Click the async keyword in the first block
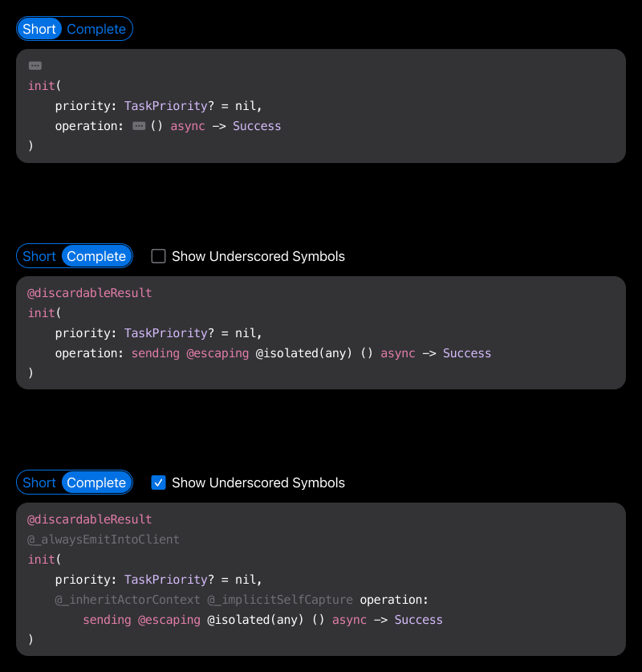This screenshot has height=672, width=642. (188, 126)
